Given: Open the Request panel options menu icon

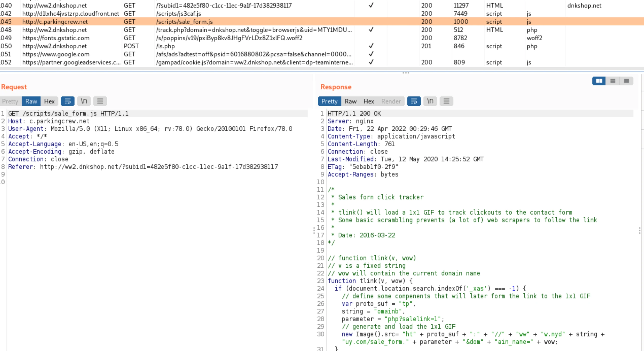Looking at the screenshot, I should coord(100,101).
